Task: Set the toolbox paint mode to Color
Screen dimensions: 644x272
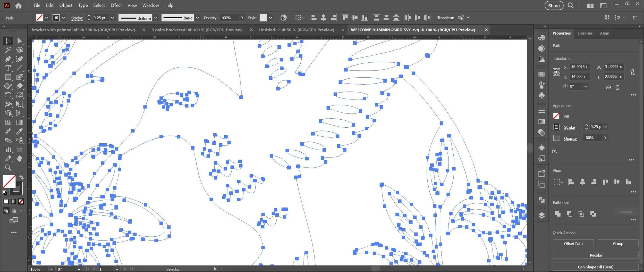Action: (x=6, y=202)
